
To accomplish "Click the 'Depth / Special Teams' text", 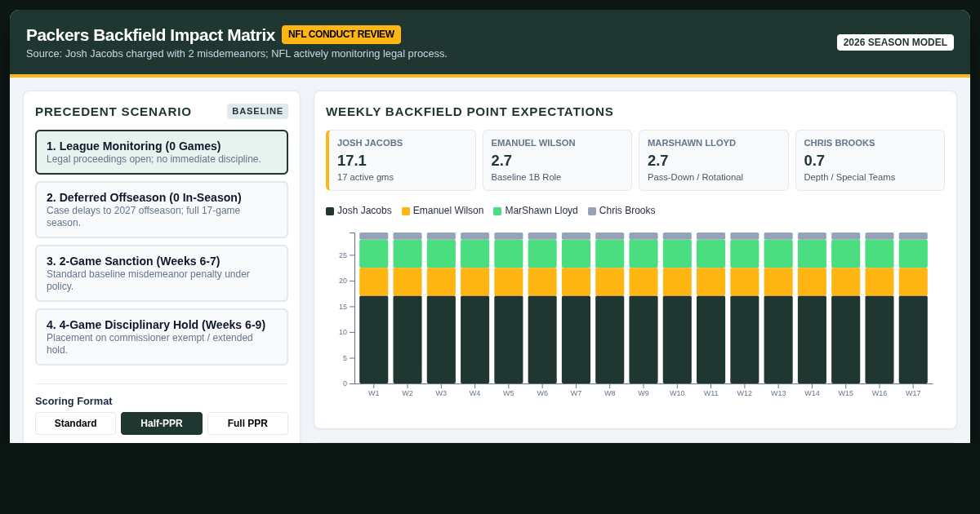I will (849, 177).
